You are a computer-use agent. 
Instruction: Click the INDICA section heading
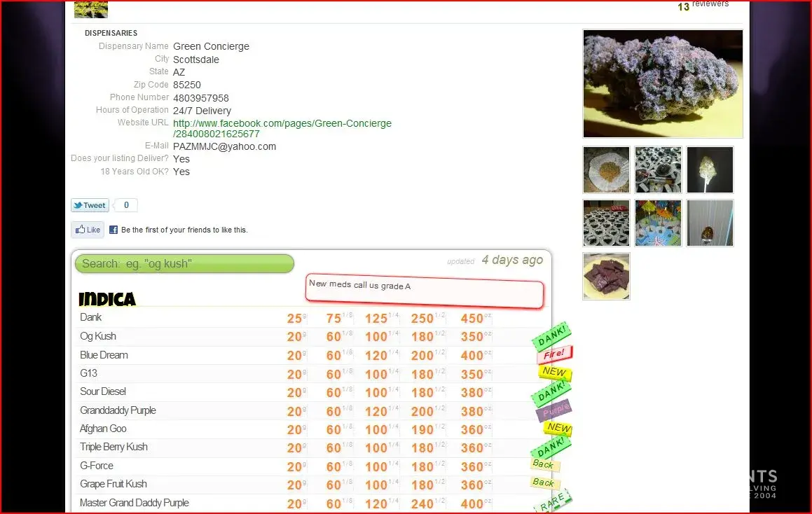click(x=107, y=299)
